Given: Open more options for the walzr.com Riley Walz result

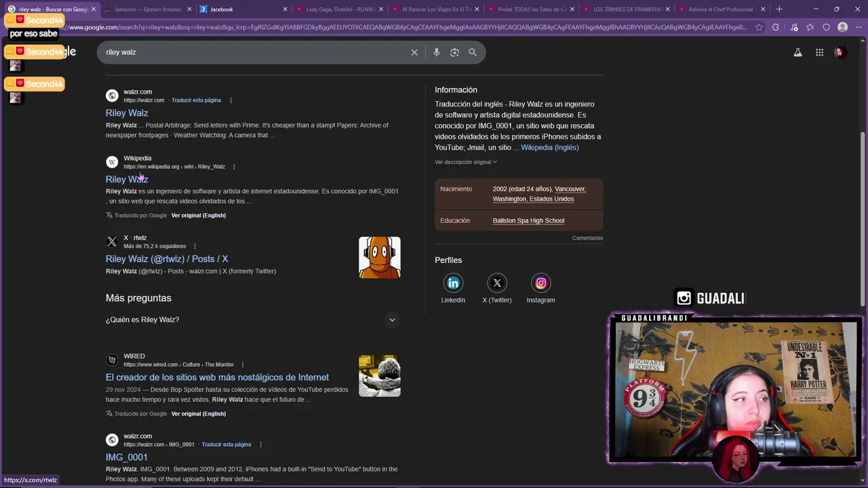Looking at the screenshot, I should (231, 100).
